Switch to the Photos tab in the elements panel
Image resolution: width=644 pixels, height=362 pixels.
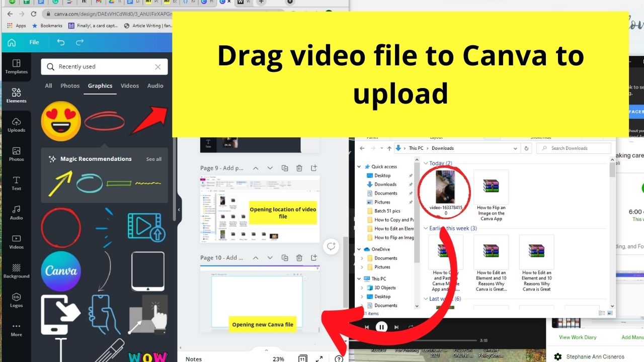coord(69,85)
